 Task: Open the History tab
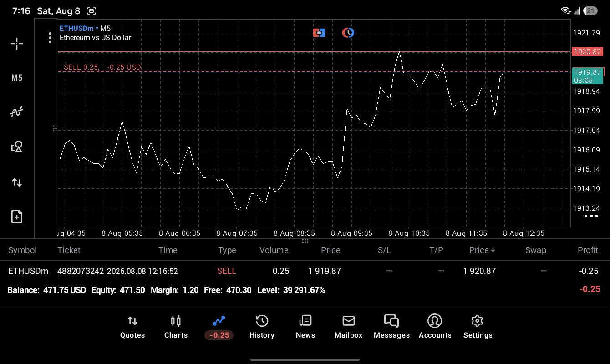(x=262, y=327)
